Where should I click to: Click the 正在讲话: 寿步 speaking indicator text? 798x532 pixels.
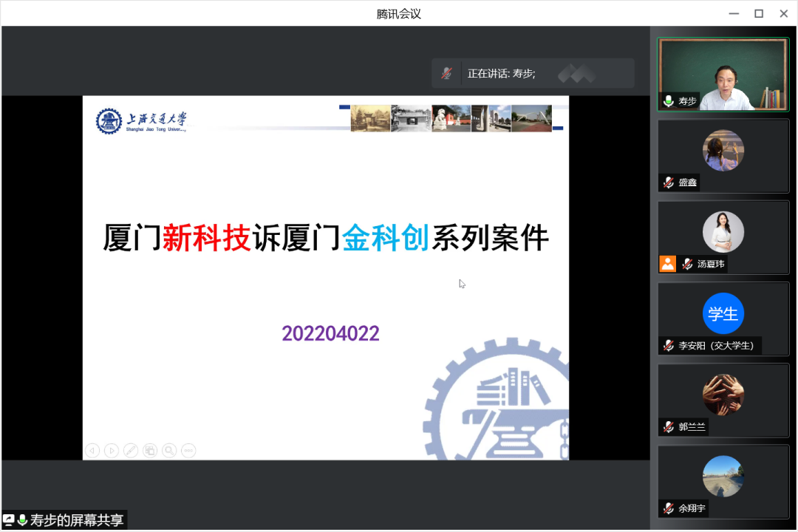click(x=501, y=74)
